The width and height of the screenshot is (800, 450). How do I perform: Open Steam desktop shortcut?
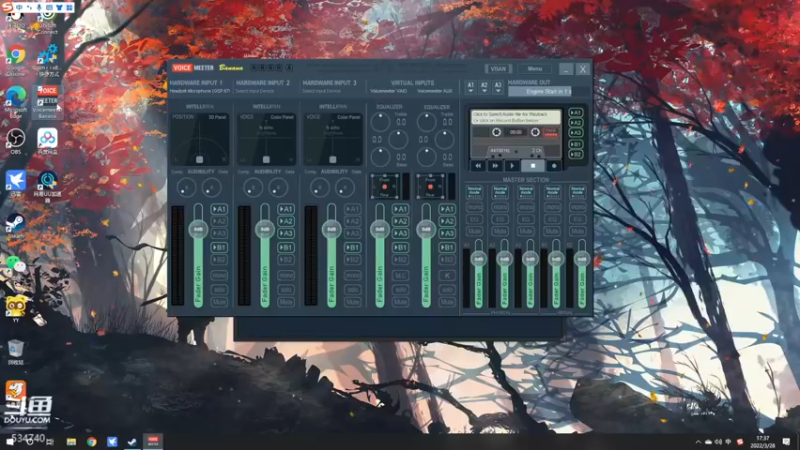click(16, 226)
